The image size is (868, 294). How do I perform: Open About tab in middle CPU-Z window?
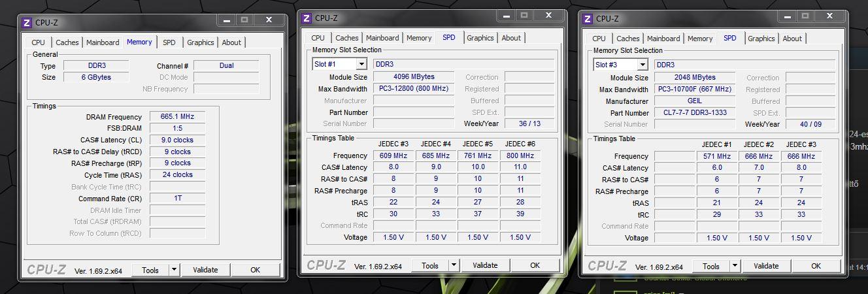pos(511,38)
